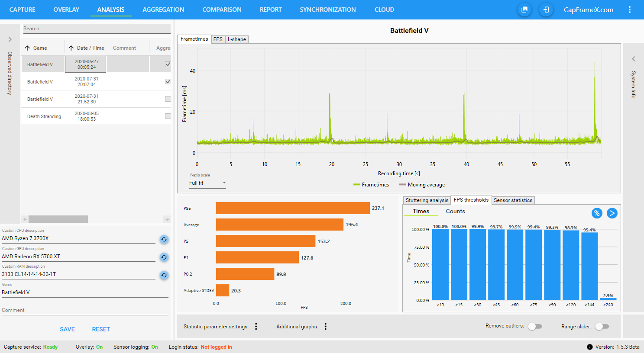The width and height of the screenshot is (644, 353).
Task: Open the REPORT tab
Action: [271, 10]
